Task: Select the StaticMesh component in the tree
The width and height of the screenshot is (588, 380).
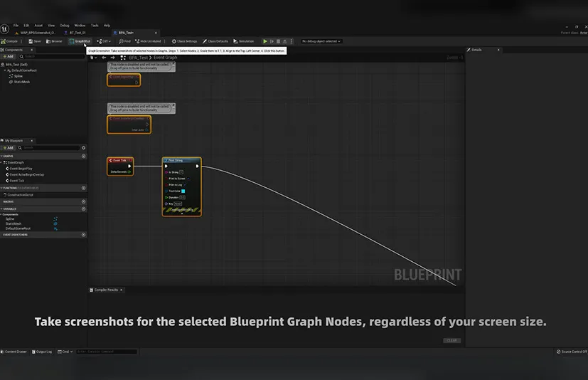Action: coord(19,82)
